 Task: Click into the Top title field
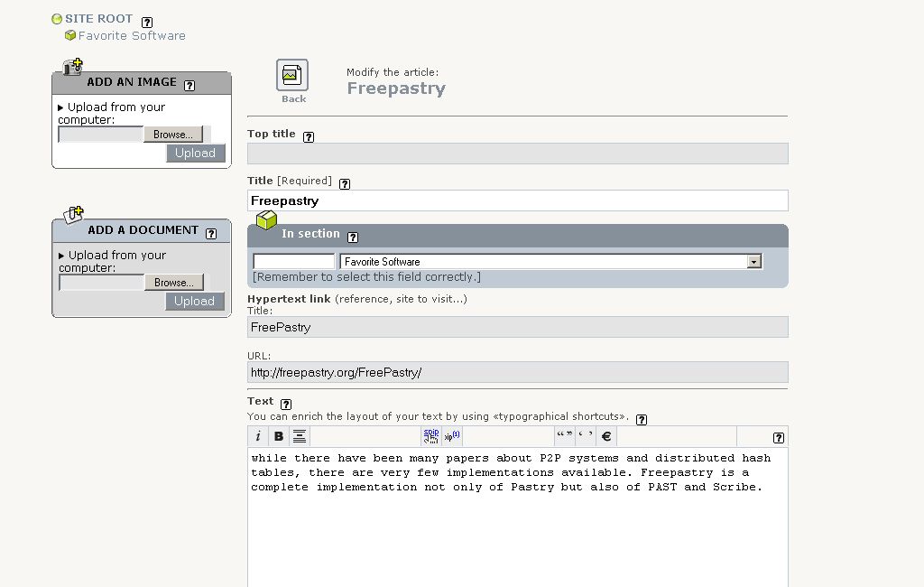[x=517, y=154]
